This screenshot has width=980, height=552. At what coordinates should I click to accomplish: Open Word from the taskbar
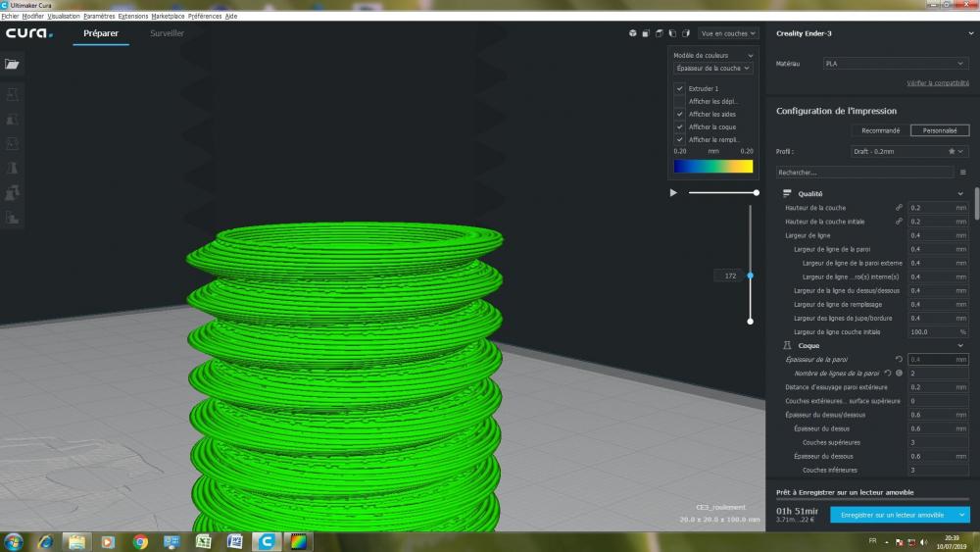point(234,541)
